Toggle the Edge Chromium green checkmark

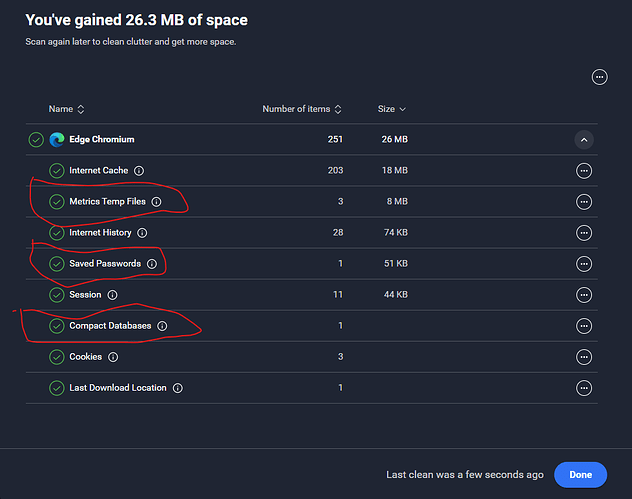(36, 139)
